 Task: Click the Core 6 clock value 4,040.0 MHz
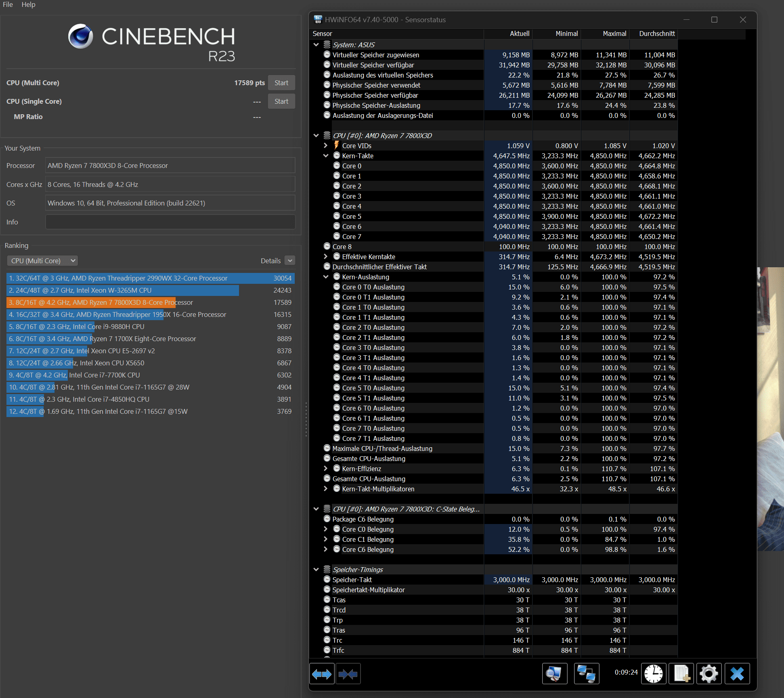point(511,226)
